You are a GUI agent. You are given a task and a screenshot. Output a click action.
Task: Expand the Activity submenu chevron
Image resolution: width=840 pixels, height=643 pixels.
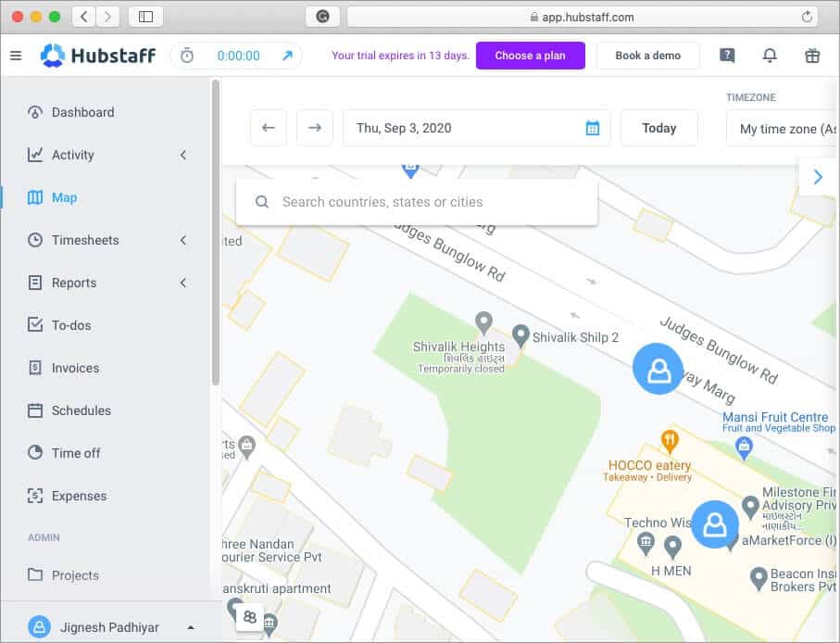[183, 155]
